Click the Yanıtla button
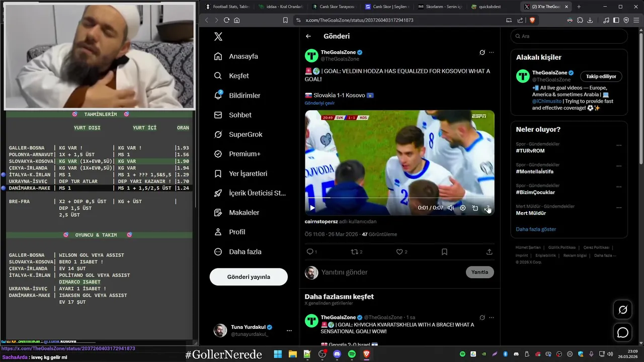This screenshot has width=644, height=362. 479,272
